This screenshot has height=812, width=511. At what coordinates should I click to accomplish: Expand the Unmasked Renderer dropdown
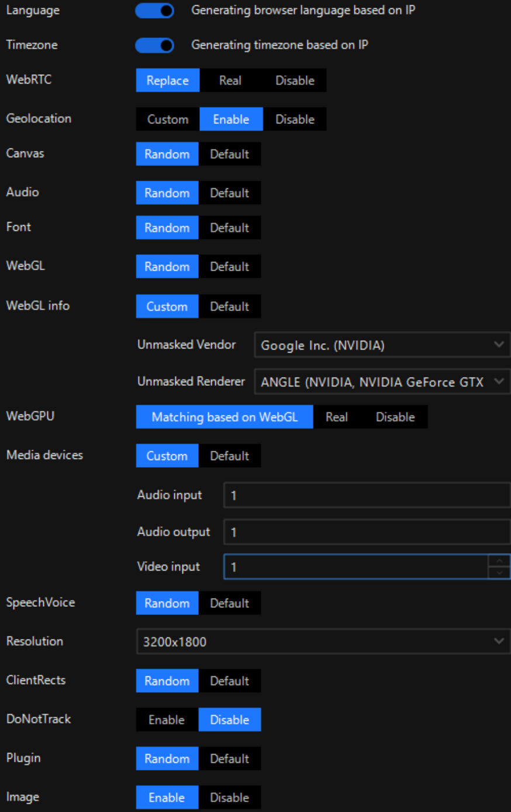coord(382,382)
